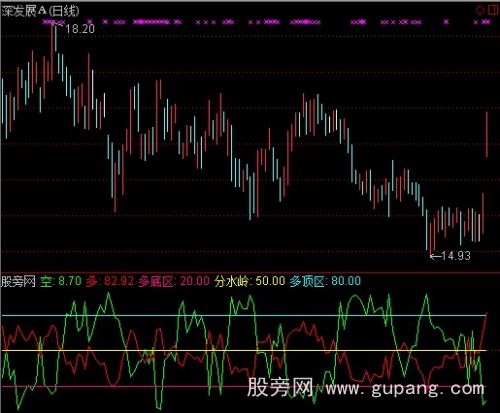Click the red split-window icon at chart corner

pyautogui.click(x=493, y=10)
